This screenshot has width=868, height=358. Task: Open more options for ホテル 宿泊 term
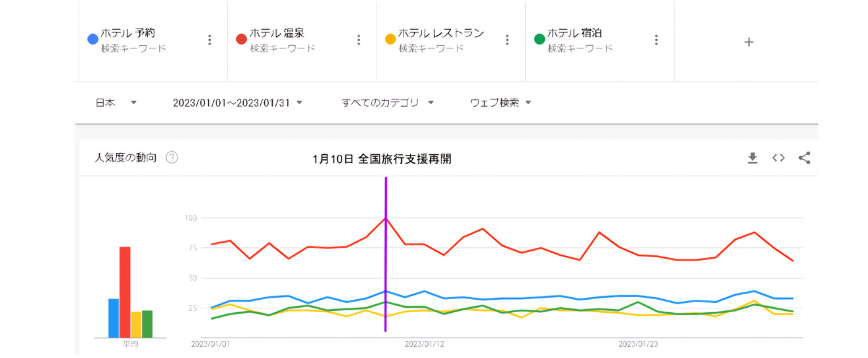click(656, 40)
